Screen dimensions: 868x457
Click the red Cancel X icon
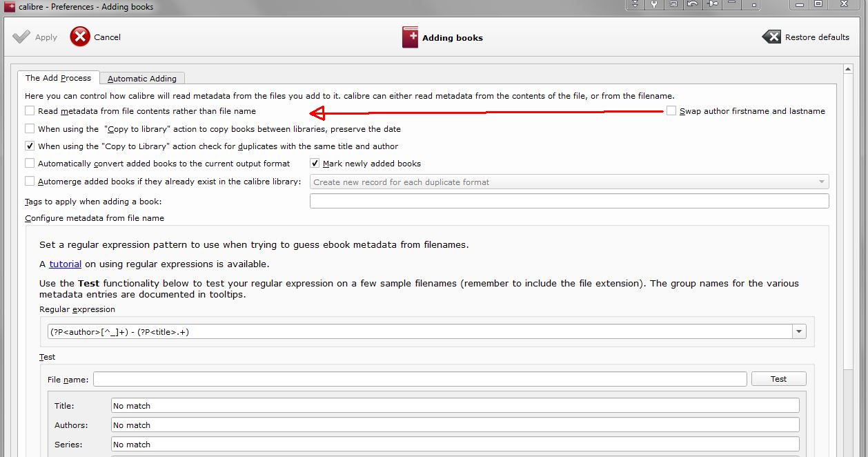click(x=80, y=37)
